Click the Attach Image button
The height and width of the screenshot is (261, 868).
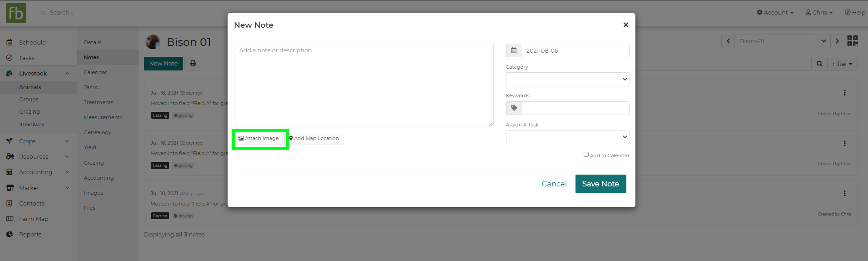(x=258, y=139)
